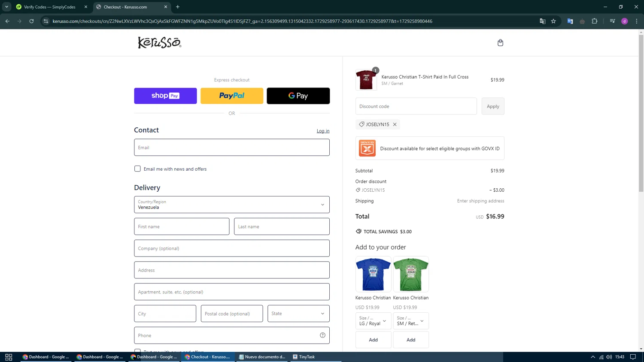Open the browser extensions puzzle icon
The height and width of the screenshot is (362, 644).
(x=594, y=21)
